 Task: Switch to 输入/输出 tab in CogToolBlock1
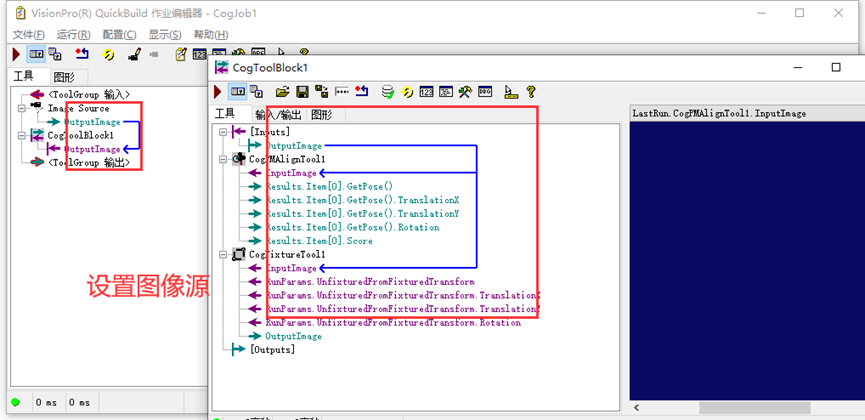[278, 114]
